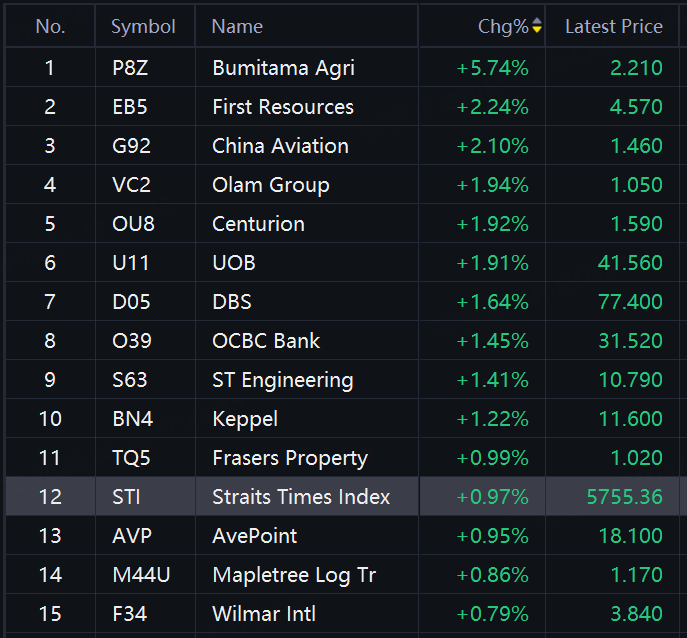This screenshot has width=687, height=638.
Task: Open the Keppel name cell
Action: point(245,419)
